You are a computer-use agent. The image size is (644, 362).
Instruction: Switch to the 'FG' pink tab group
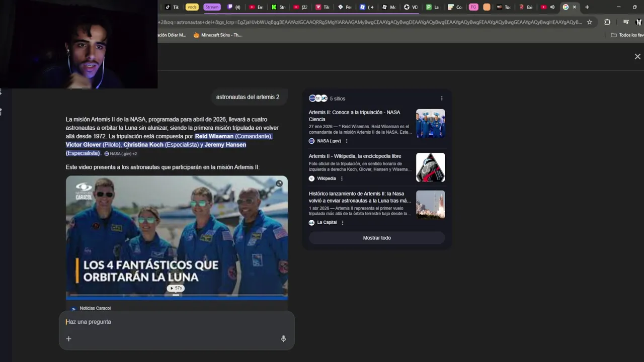click(x=473, y=7)
